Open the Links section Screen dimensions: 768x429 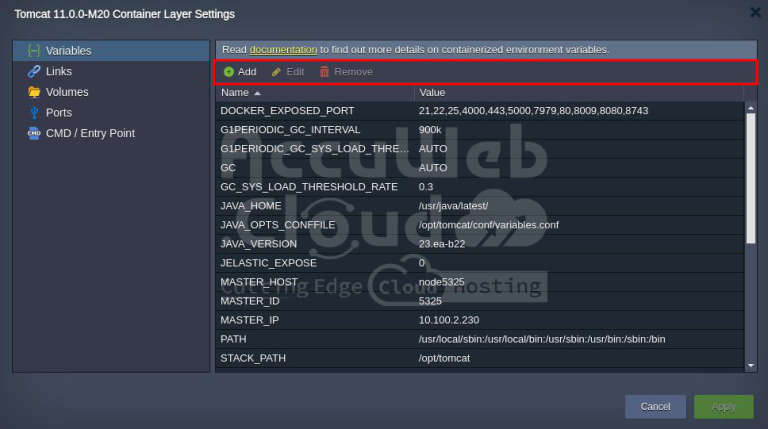[x=59, y=72]
